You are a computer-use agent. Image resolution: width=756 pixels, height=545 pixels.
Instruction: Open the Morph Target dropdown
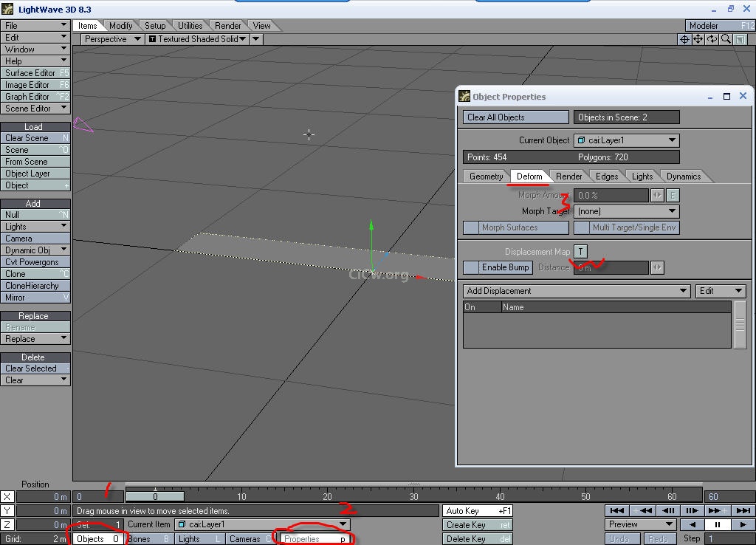[x=626, y=211]
